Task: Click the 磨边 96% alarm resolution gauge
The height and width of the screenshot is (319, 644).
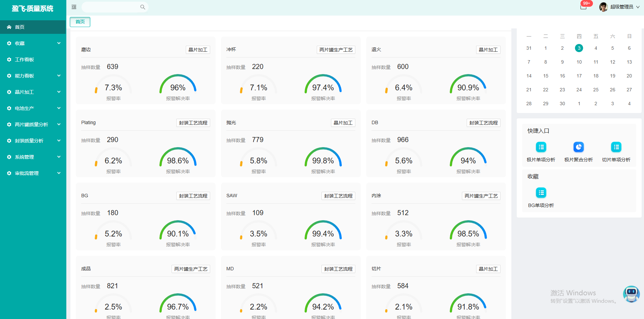Action: [178, 86]
